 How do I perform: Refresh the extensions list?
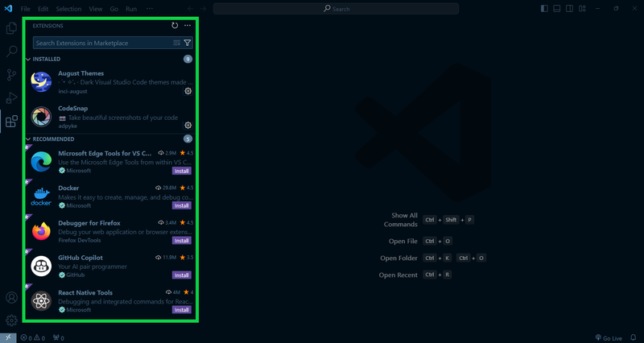click(175, 26)
